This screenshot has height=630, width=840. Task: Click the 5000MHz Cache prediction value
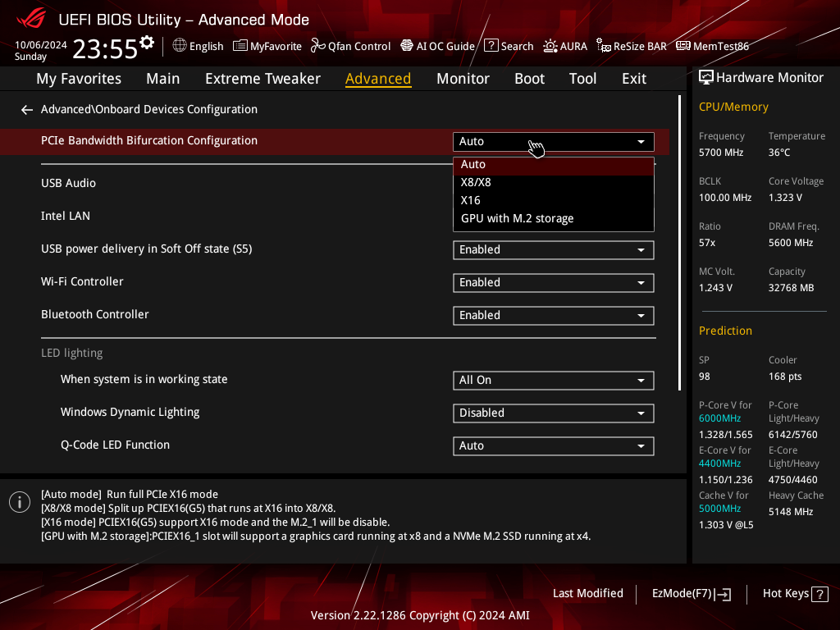click(x=719, y=509)
